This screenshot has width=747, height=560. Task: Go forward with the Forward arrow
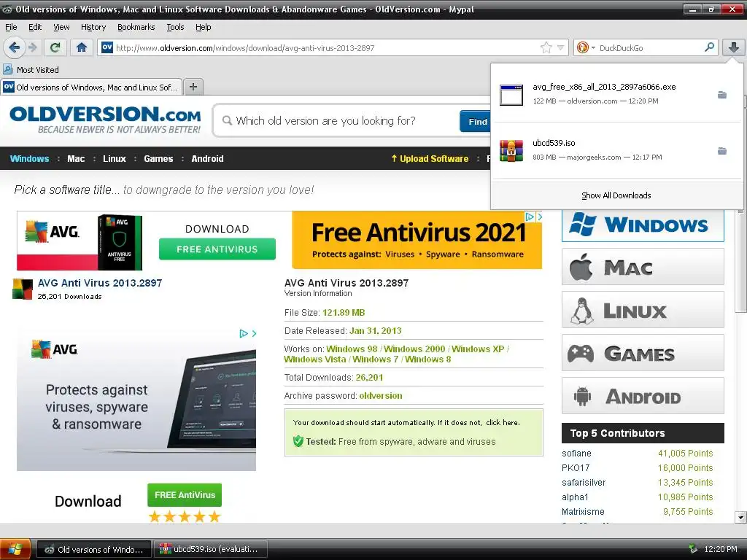pyautogui.click(x=32, y=47)
